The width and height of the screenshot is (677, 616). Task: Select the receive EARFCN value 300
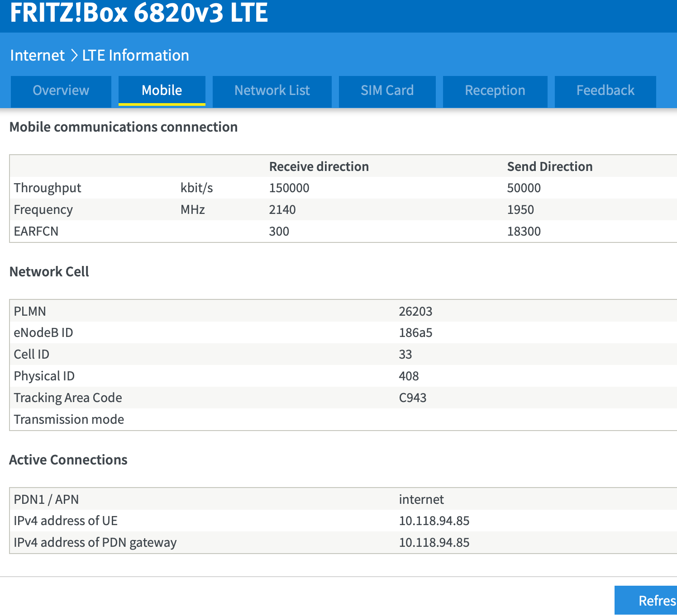click(279, 232)
